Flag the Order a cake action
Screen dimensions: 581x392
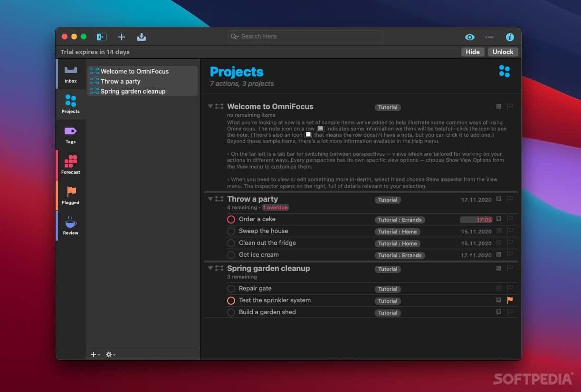pyautogui.click(x=510, y=219)
